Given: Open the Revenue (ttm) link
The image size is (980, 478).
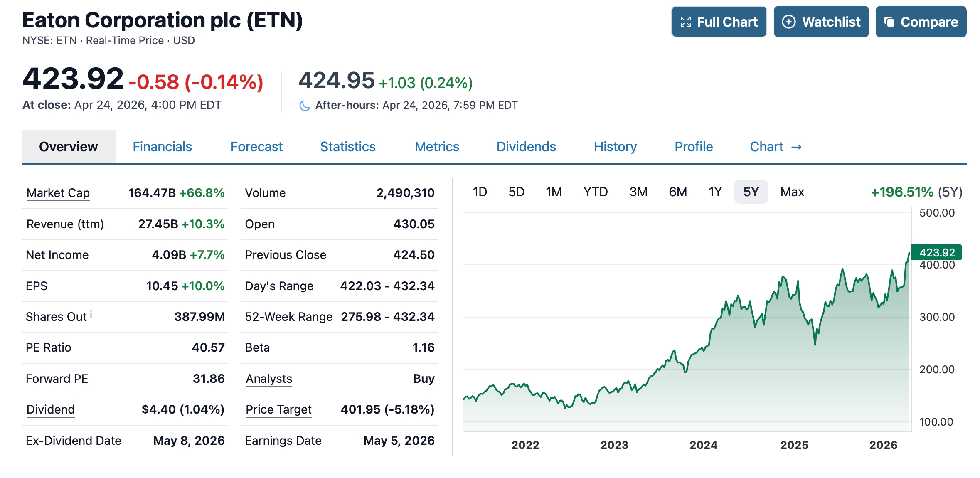Looking at the screenshot, I should (x=65, y=224).
